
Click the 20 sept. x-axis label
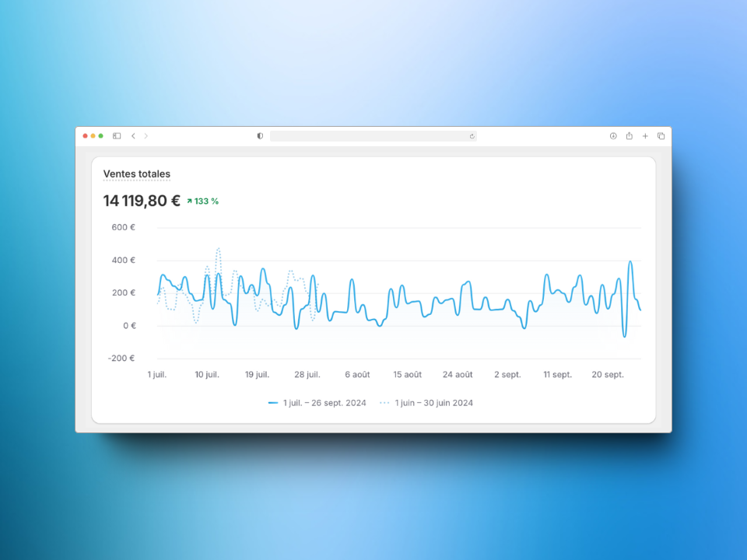point(608,375)
